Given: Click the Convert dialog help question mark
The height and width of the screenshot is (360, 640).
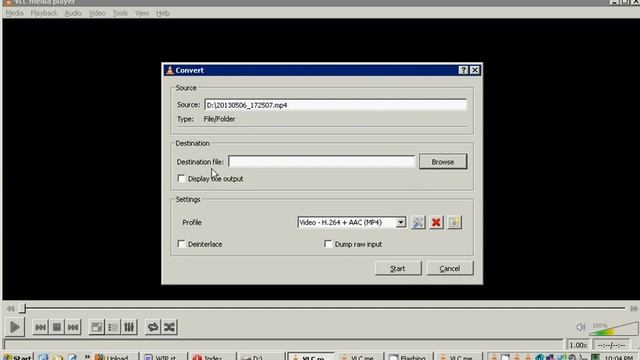Looking at the screenshot, I should pos(463,70).
